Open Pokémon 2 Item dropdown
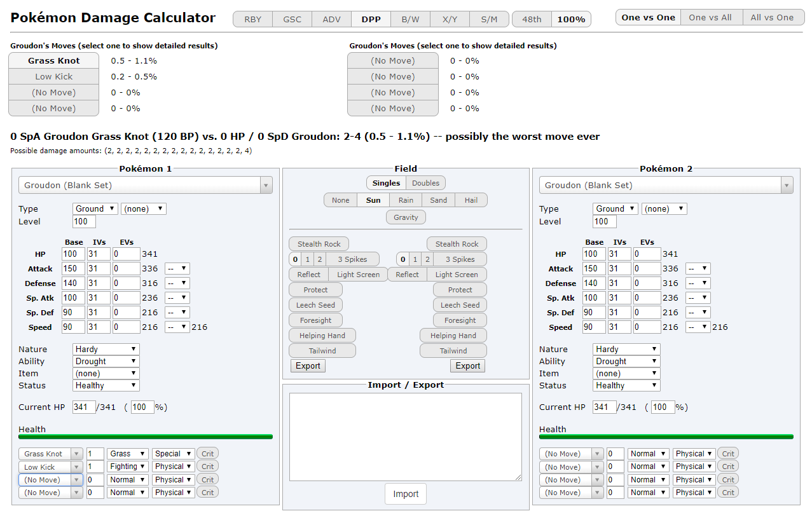 [627, 373]
